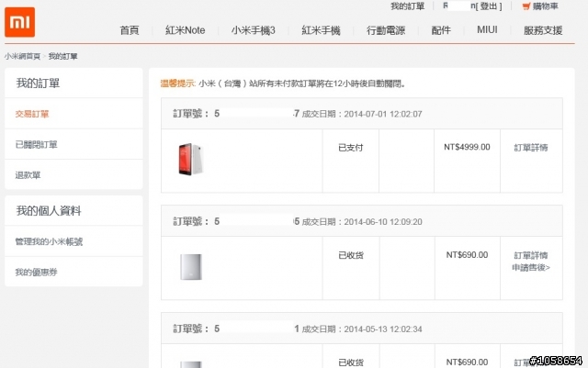Image resolution: width=588 pixels, height=368 pixels.
Task: Click date 2014-06-10 12:09:20
Action: click(x=383, y=222)
